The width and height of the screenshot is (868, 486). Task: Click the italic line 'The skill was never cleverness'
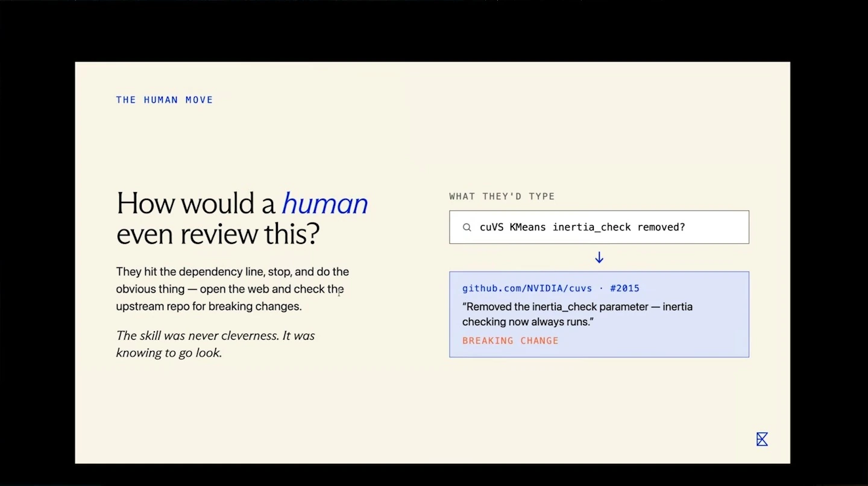point(198,335)
